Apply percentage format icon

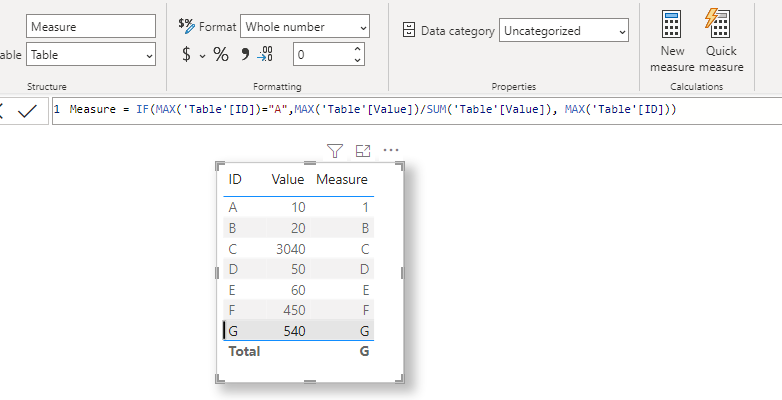[x=221, y=54]
